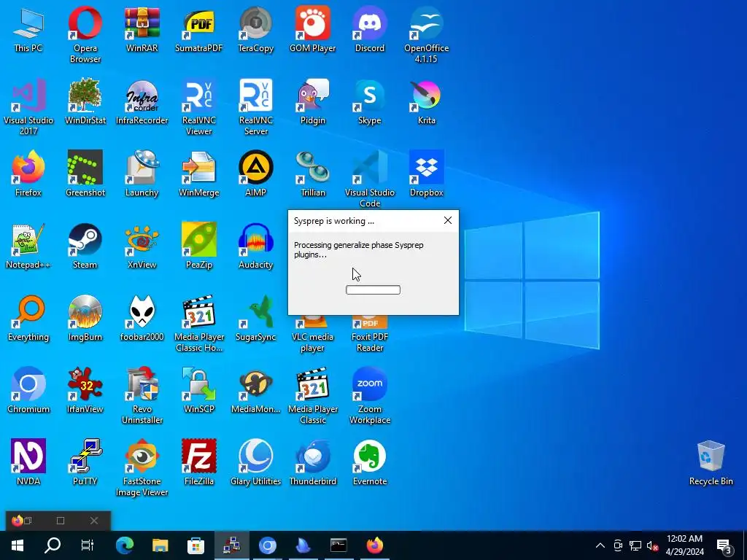Launch Microsoft Edge from the taskbar
The image size is (747, 560).
[124, 545]
